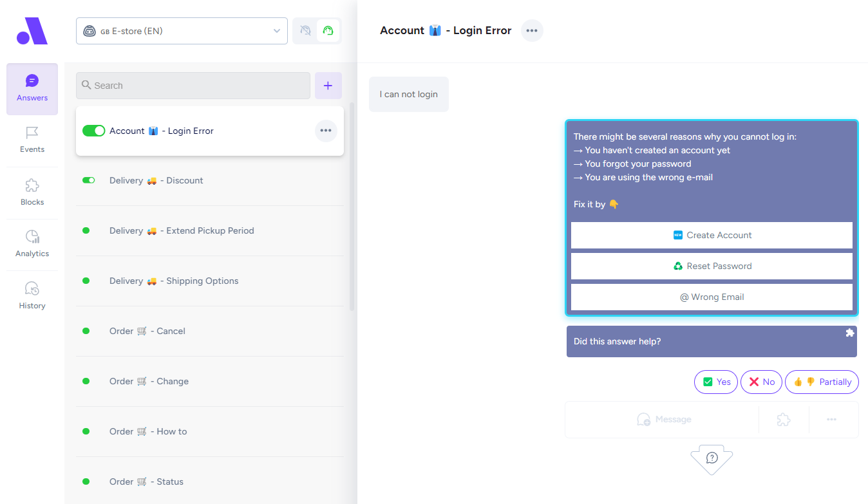The height and width of the screenshot is (504, 868).
Task: Click the status dot of Order - How to
Action: (x=86, y=431)
